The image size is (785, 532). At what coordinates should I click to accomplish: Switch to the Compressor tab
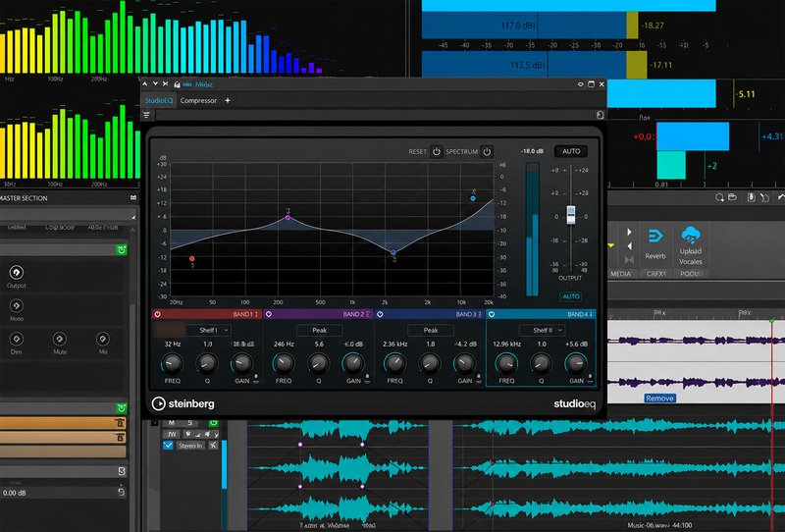198,101
